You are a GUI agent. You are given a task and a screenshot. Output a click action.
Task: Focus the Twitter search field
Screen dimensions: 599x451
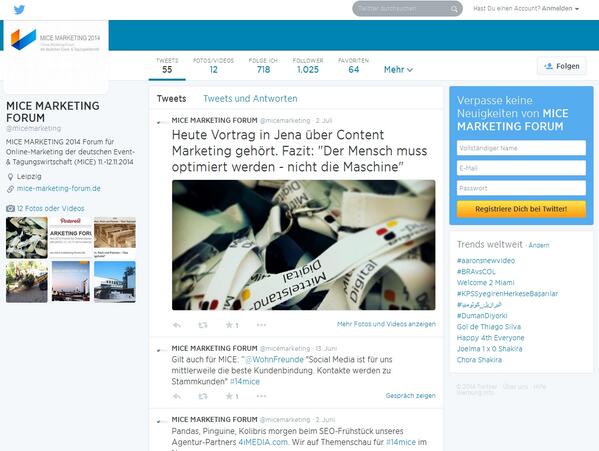[407, 8]
